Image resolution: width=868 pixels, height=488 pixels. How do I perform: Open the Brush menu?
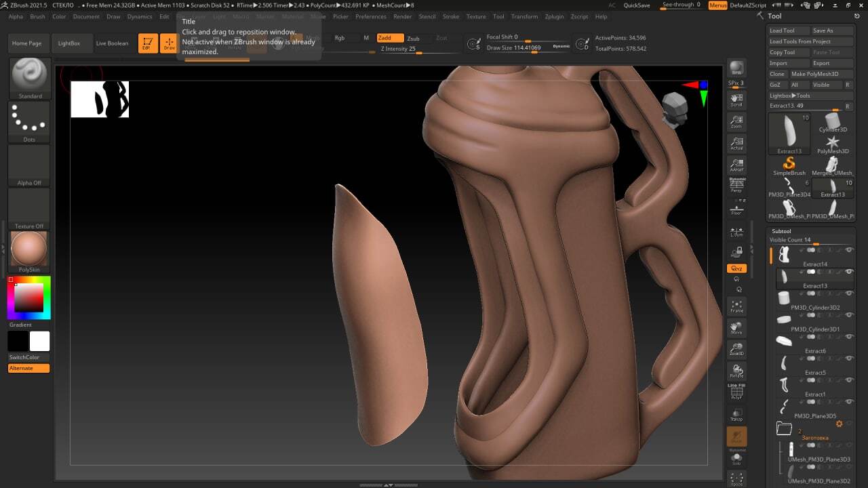[38, 16]
